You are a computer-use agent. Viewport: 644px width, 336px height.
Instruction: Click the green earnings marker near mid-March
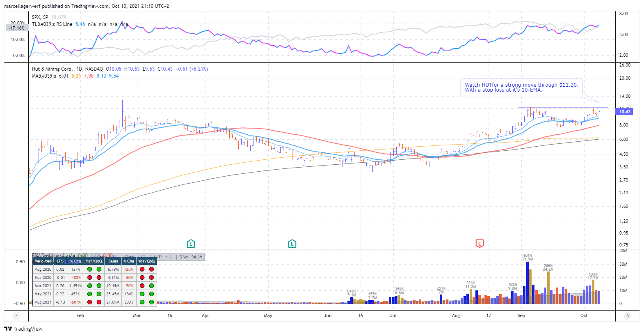pos(191,244)
